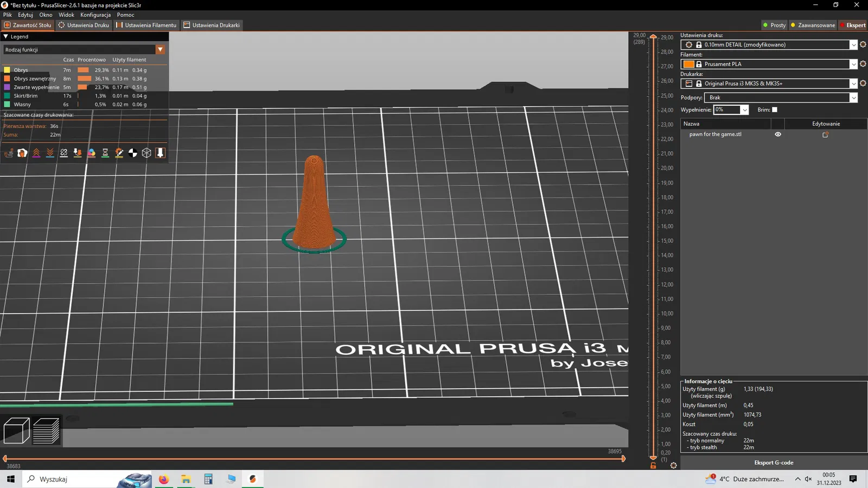
Task: Click the Zwarte wypełnienie purple swatch
Action: tap(7, 87)
